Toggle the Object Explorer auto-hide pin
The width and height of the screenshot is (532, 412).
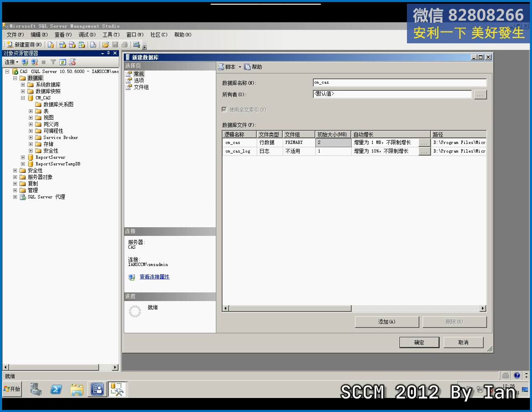[109, 53]
